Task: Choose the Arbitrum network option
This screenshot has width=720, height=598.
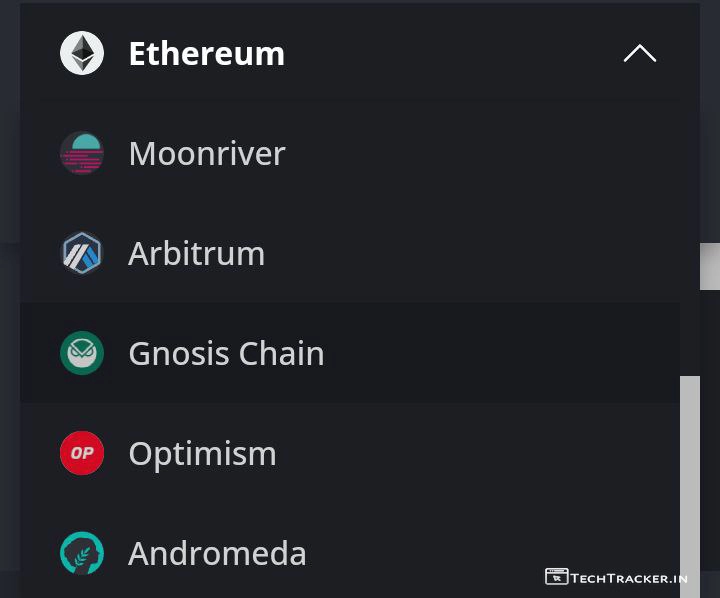Action: pos(197,253)
